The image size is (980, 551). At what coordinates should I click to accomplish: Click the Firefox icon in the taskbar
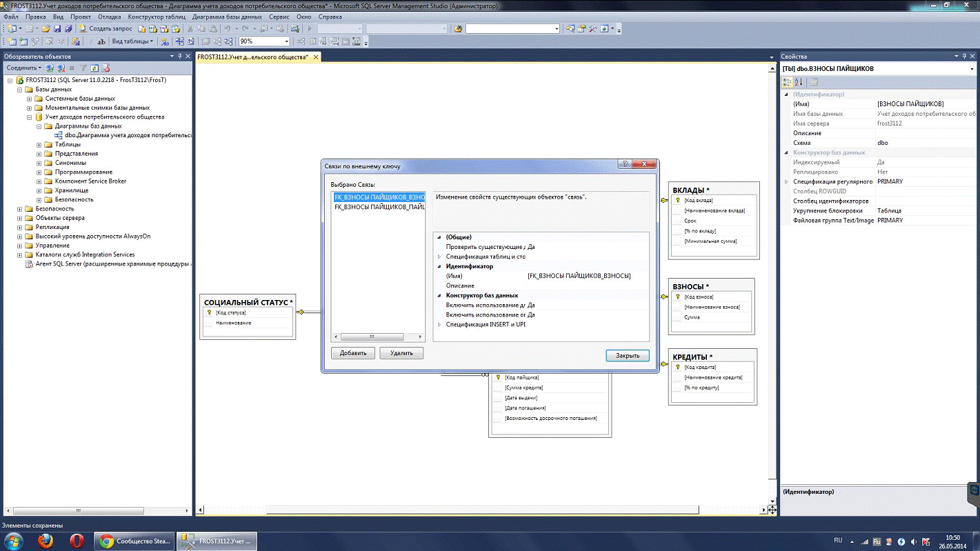pos(46,541)
